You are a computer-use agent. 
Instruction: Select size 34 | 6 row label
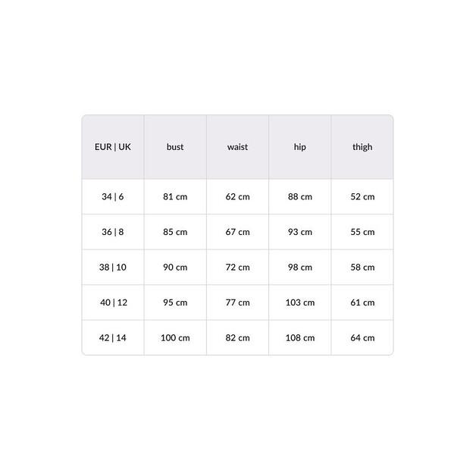[113, 197]
